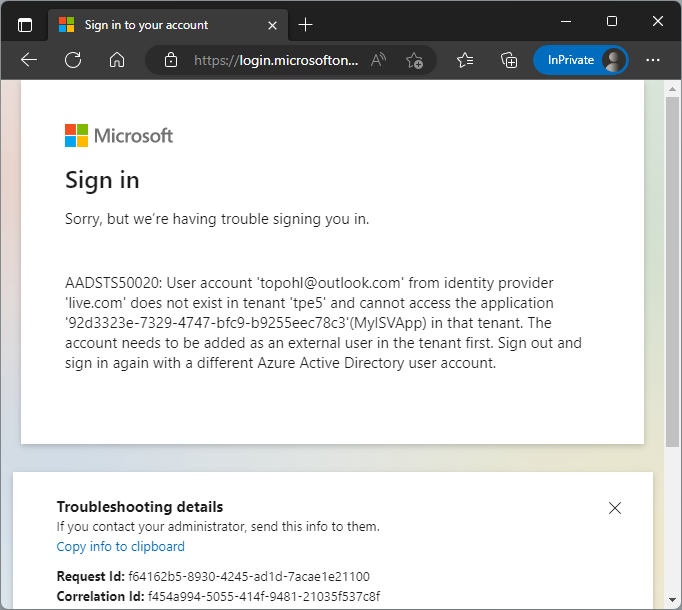View site information lock icon
Screen dimensions: 682x610
(171, 60)
